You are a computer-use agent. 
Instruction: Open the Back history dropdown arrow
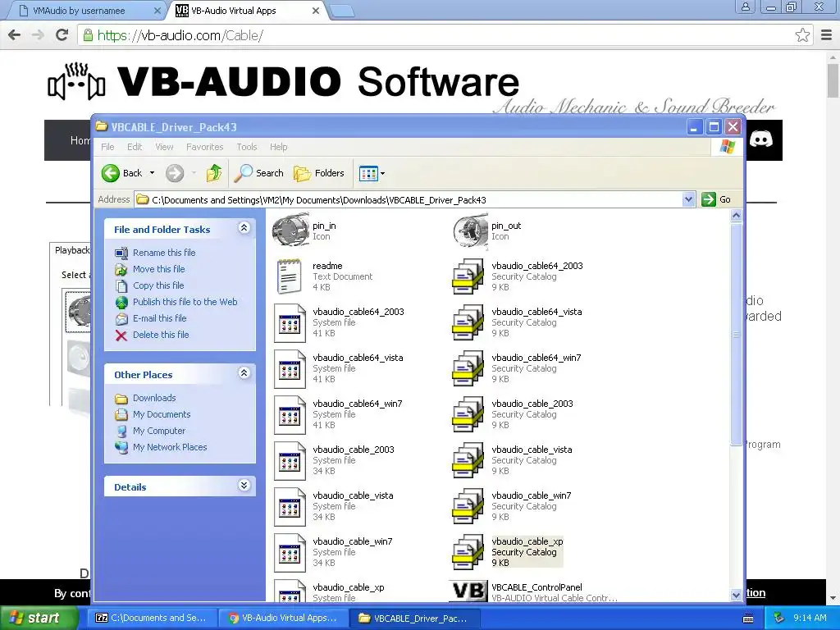pyautogui.click(x=152, y=173)
